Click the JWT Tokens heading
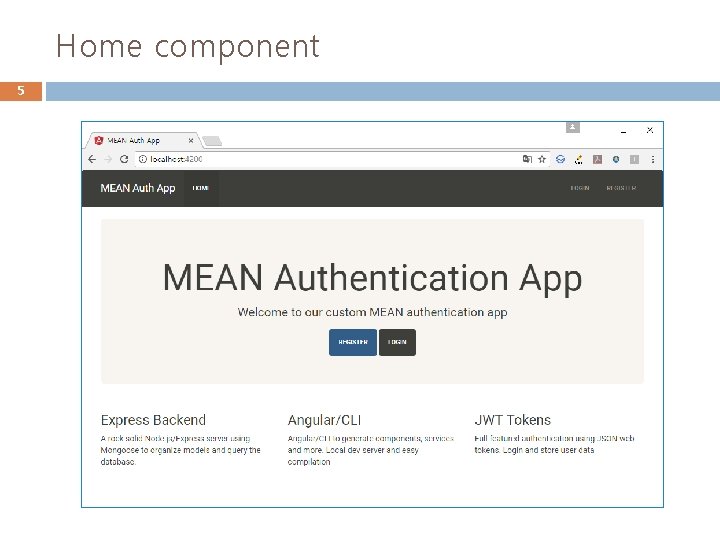The height and width of the screenshot is (540, 720). [512, 420]
